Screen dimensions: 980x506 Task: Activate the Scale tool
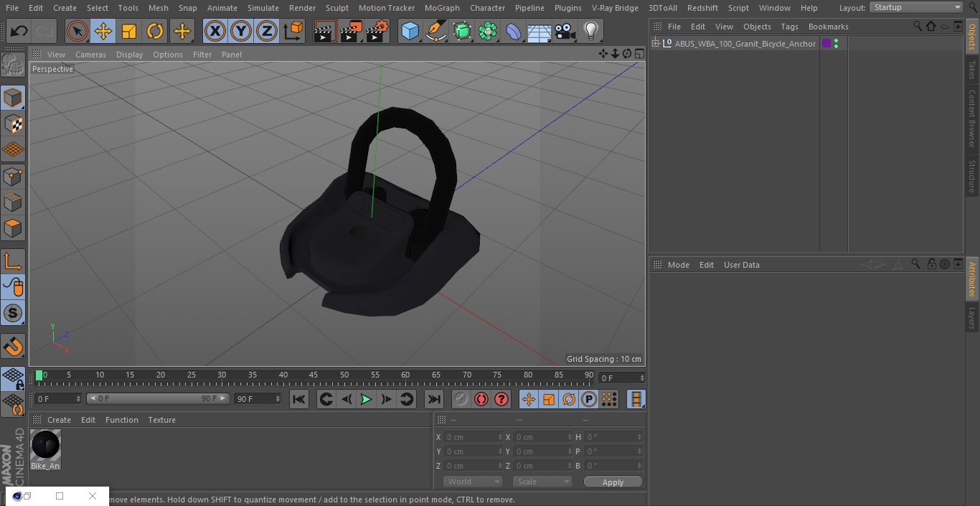(x=128, y=32)
